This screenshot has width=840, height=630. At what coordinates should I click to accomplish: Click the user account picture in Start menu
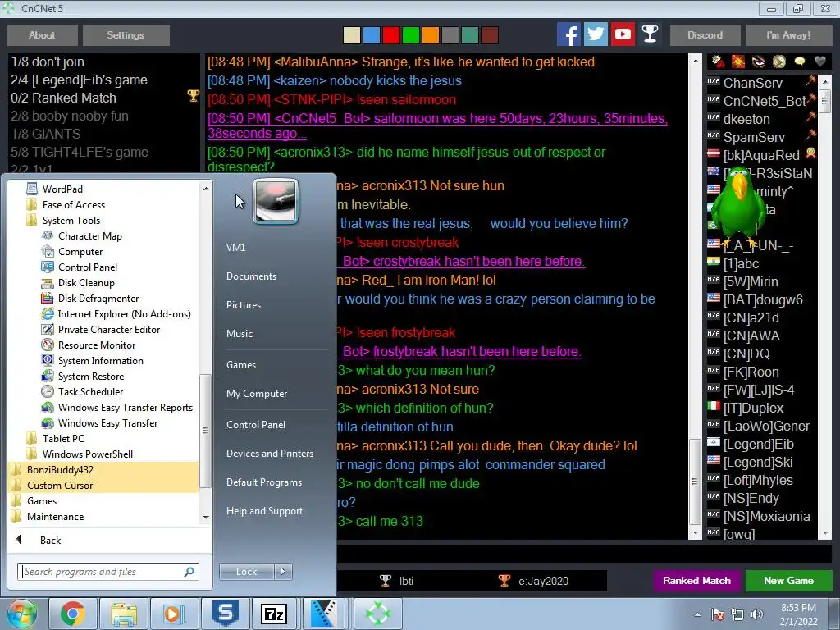[x=276, y=201]
